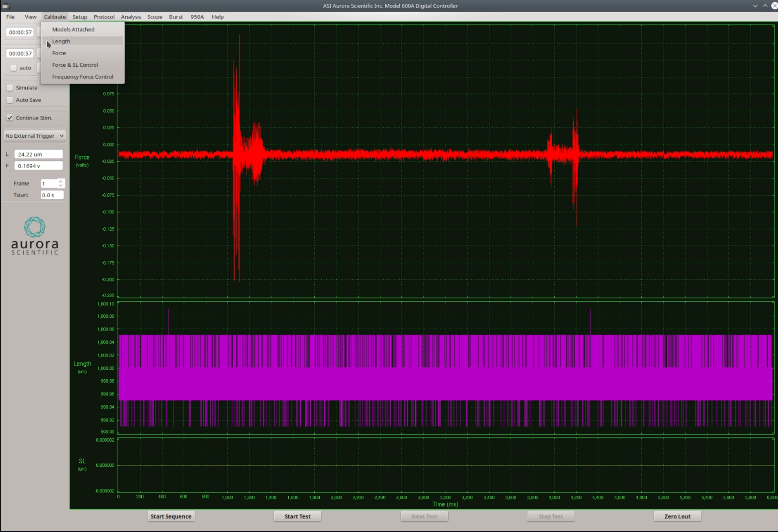Image resolution: width=778 pixels, height=532 pixels.
Task: Select Force calibration option
Action: pos(83,53)
